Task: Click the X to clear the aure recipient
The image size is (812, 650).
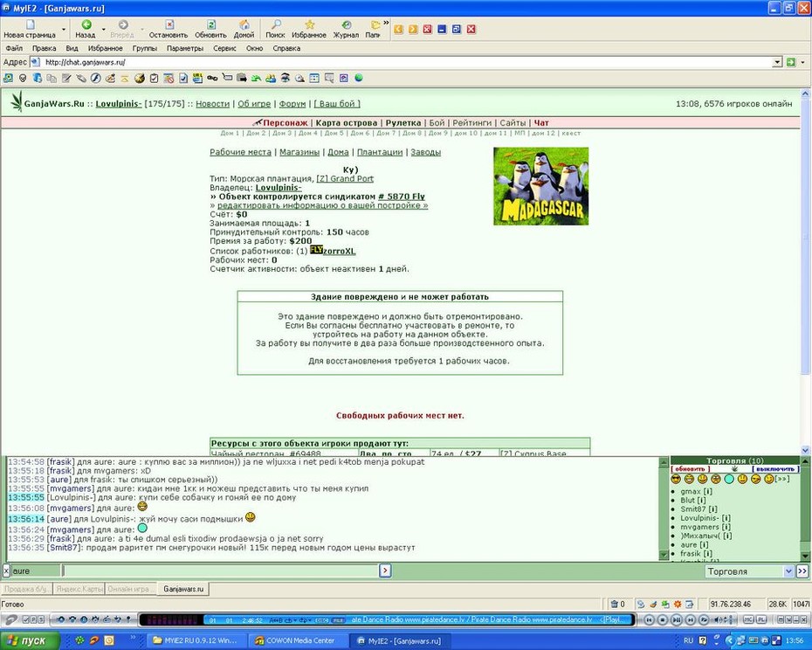Action: pyautogui.click(x=6, y=571)
